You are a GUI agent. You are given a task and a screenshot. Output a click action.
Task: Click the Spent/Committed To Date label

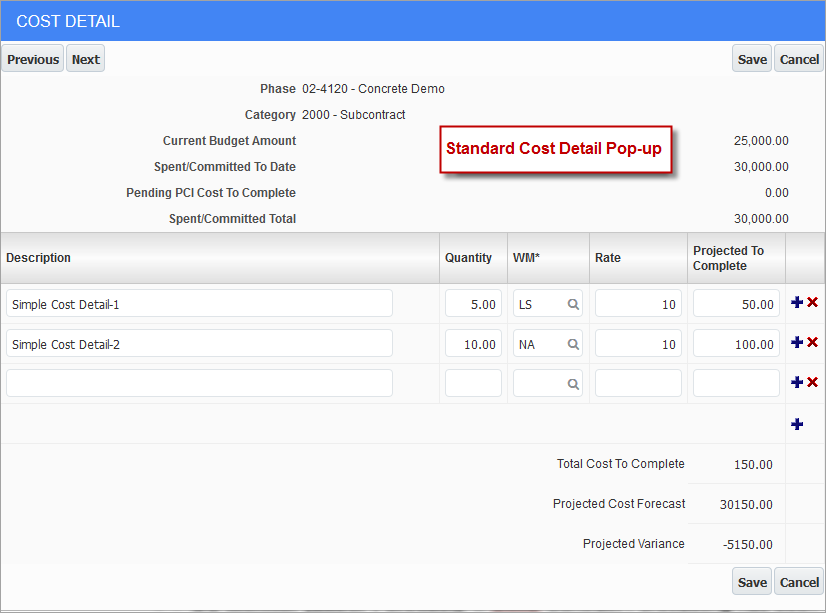225,166
